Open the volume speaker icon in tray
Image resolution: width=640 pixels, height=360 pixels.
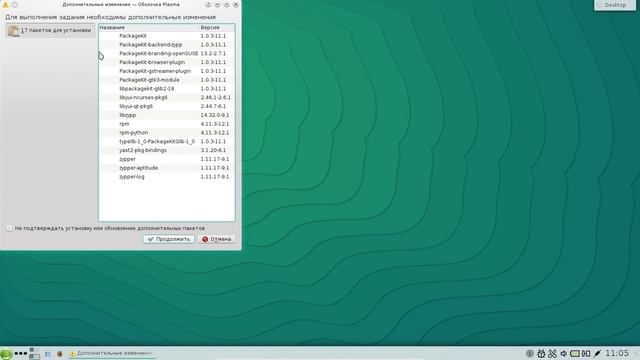tap(564, 353)
